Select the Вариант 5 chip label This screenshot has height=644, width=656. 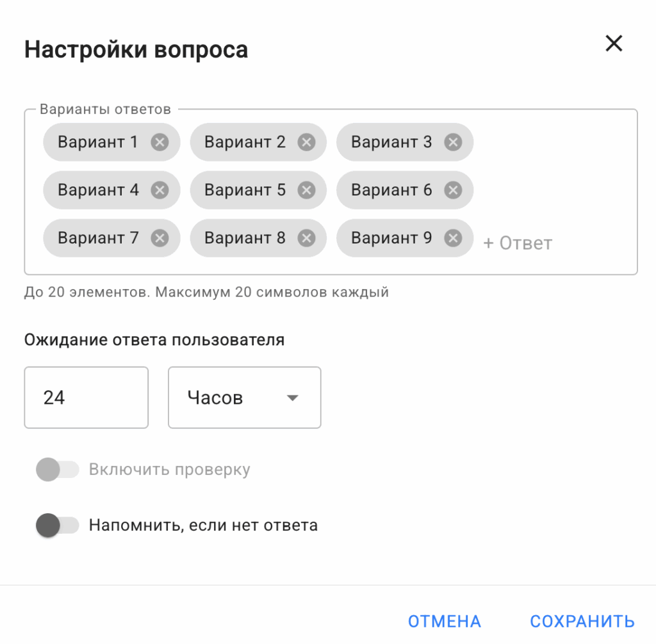[x=245, y=190]
